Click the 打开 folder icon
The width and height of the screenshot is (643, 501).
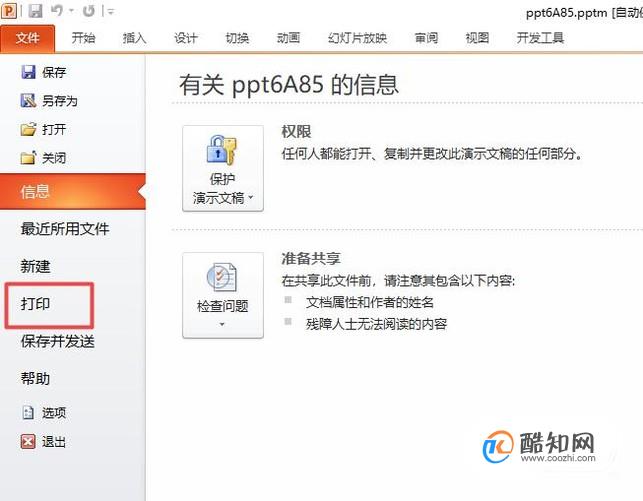tap(28, 129)
